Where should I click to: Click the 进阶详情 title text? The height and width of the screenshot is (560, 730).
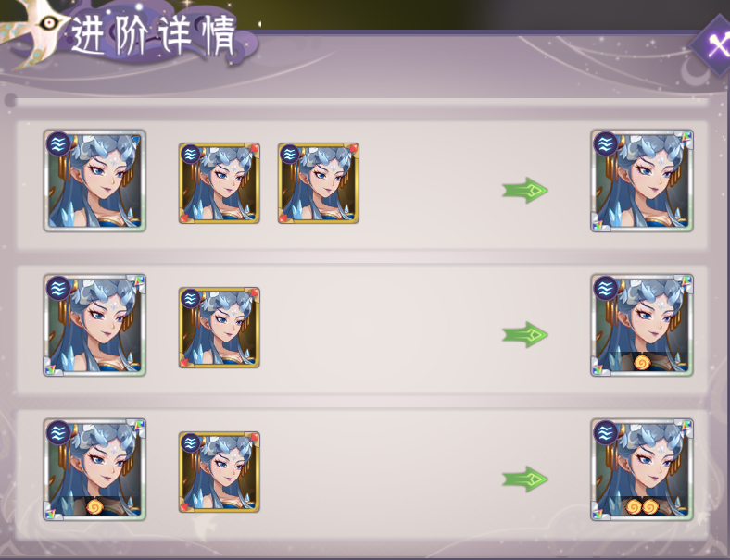tap(154, 36)
